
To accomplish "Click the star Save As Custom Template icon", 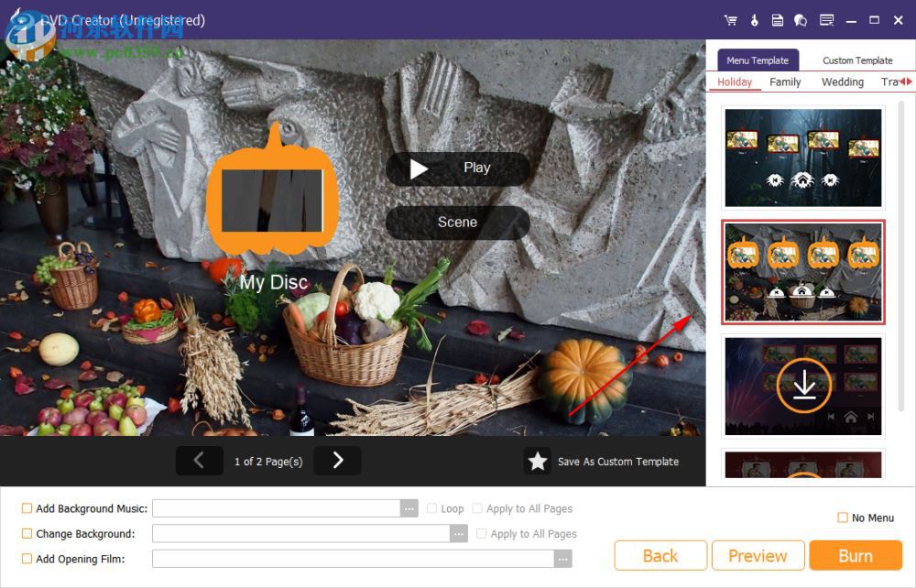I will click(537, 462).
